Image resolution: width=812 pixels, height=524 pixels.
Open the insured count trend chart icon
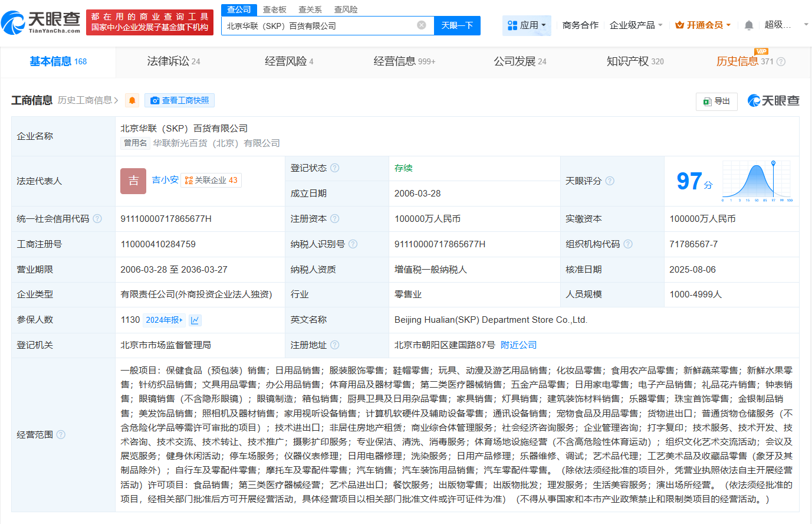(195, 320)
